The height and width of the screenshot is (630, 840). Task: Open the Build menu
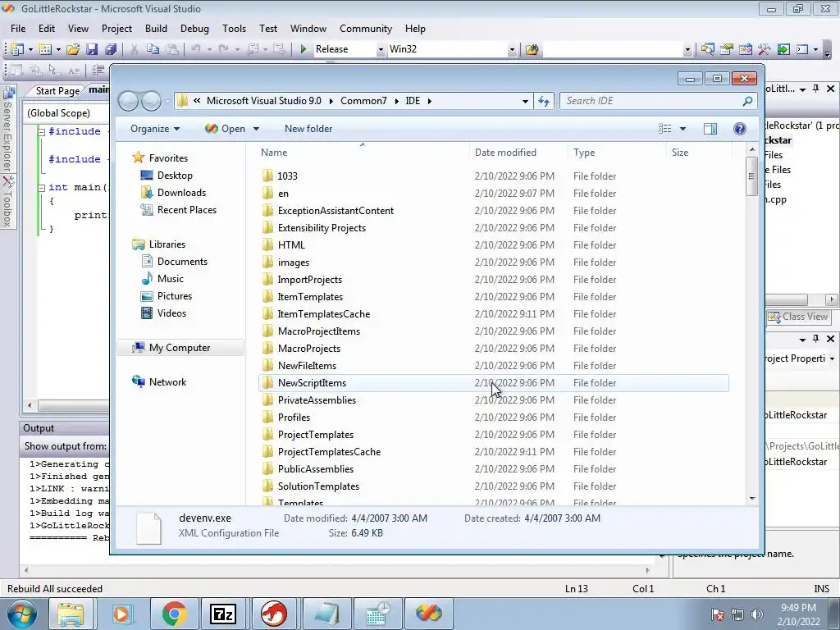[x=156, y=29]
